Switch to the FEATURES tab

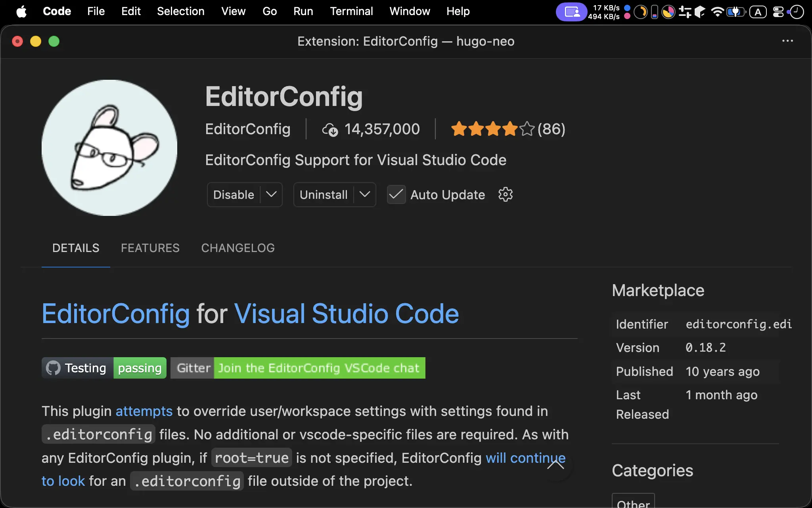coord(150,248)
